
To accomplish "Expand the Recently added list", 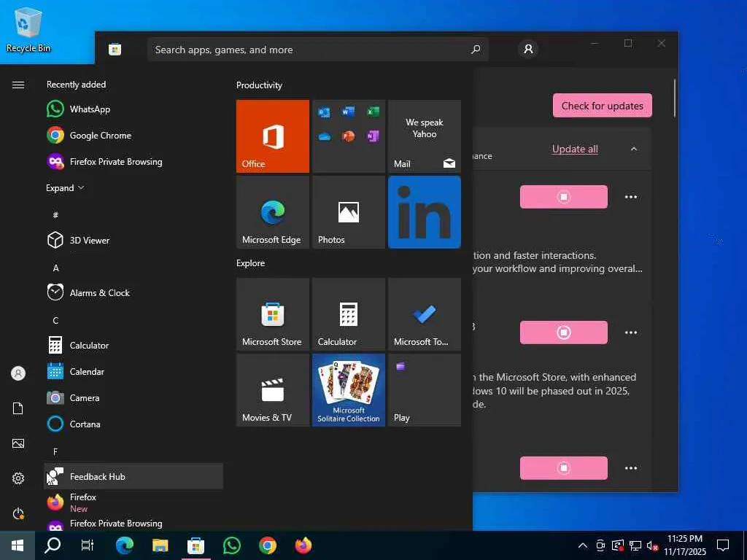I will [65, 187].
